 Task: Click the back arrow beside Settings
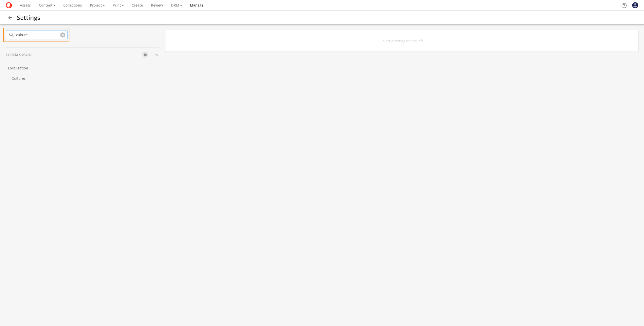click(10, 18)
